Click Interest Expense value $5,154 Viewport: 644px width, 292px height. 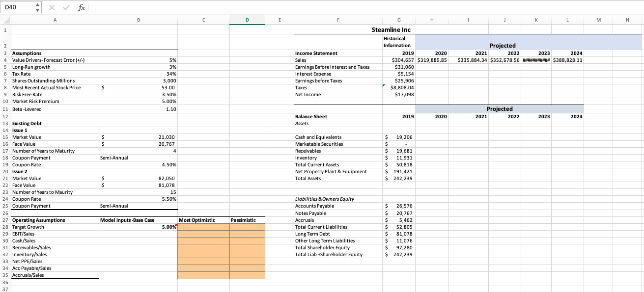[405, 74]
